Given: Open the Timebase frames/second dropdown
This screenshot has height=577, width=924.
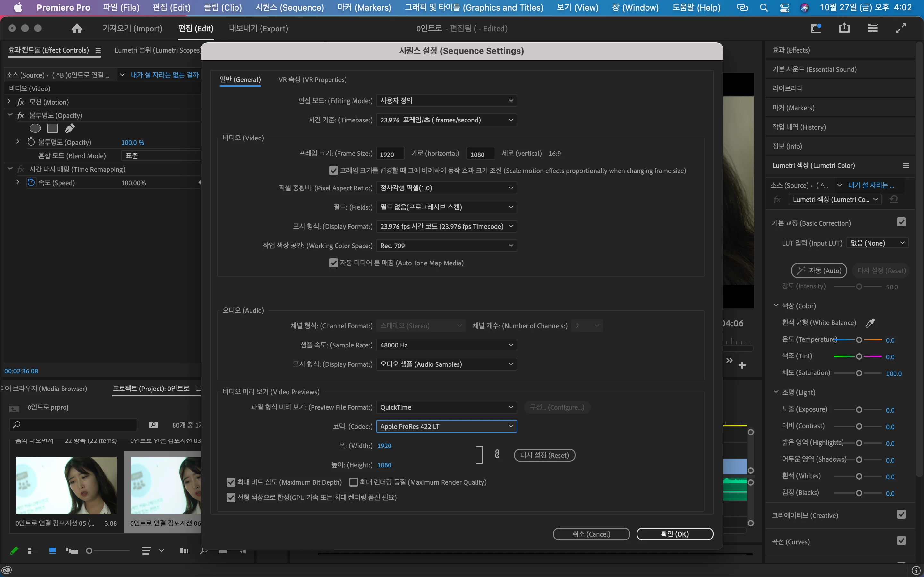Looking at the screenshot, I should click(446, 120).
